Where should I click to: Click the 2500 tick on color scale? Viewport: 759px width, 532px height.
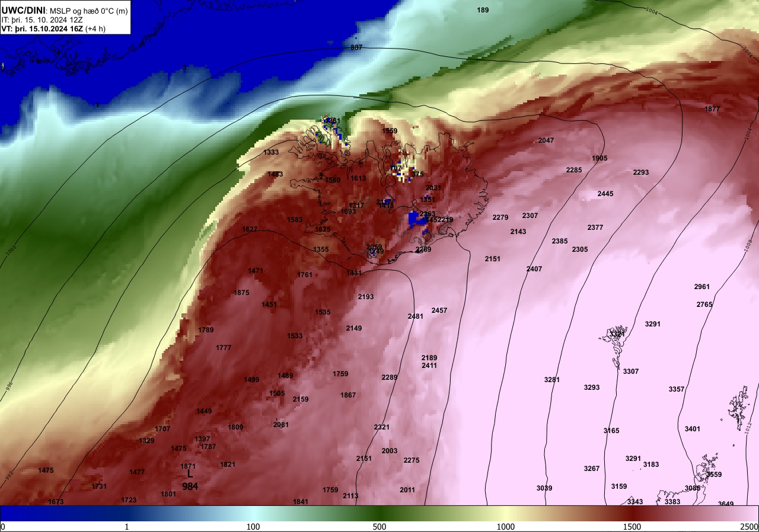750,527
